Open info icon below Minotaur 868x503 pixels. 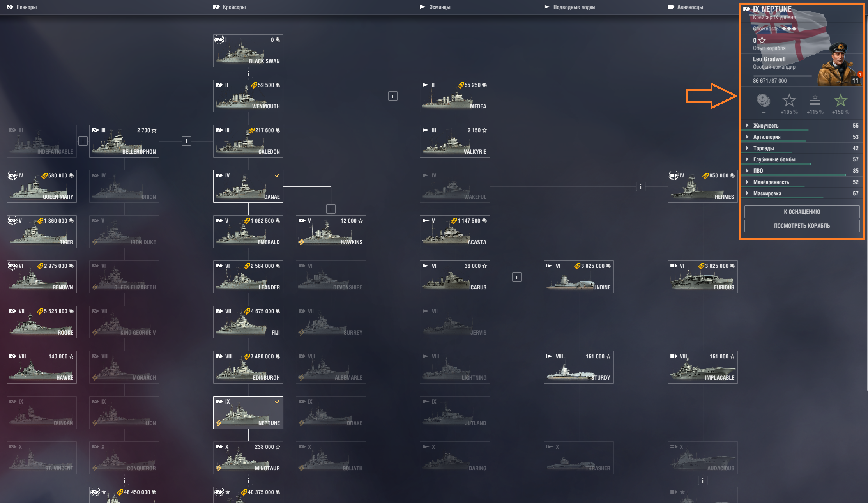tap(248, 480)
